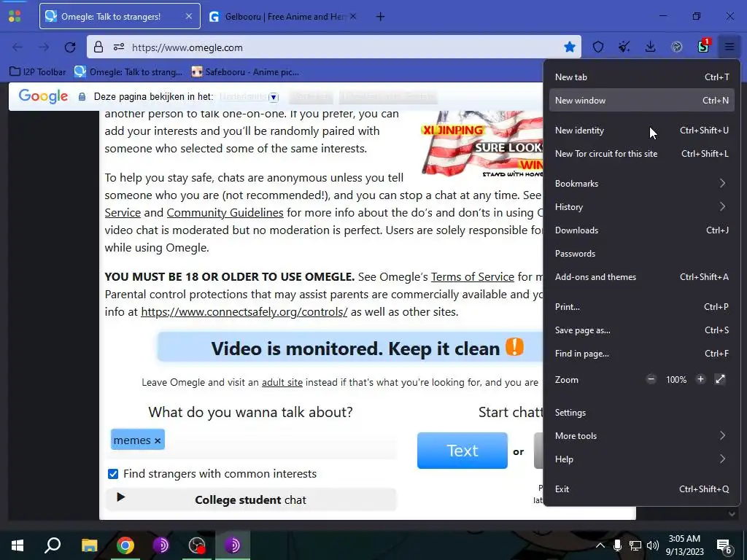Expand the College student chat section
The height and width of the screenshot is (560, 747).
(x=251, y=499)
